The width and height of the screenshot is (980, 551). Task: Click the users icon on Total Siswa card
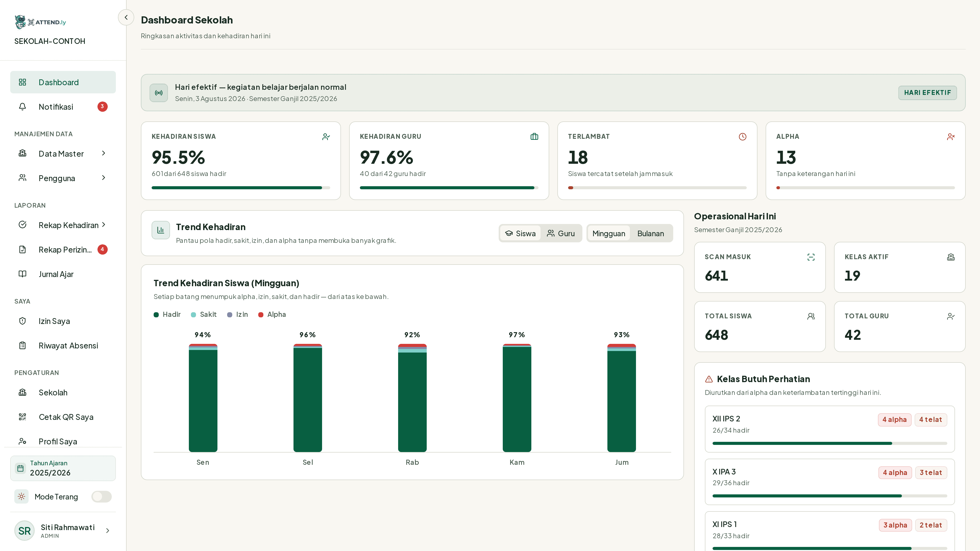[811, 316]
